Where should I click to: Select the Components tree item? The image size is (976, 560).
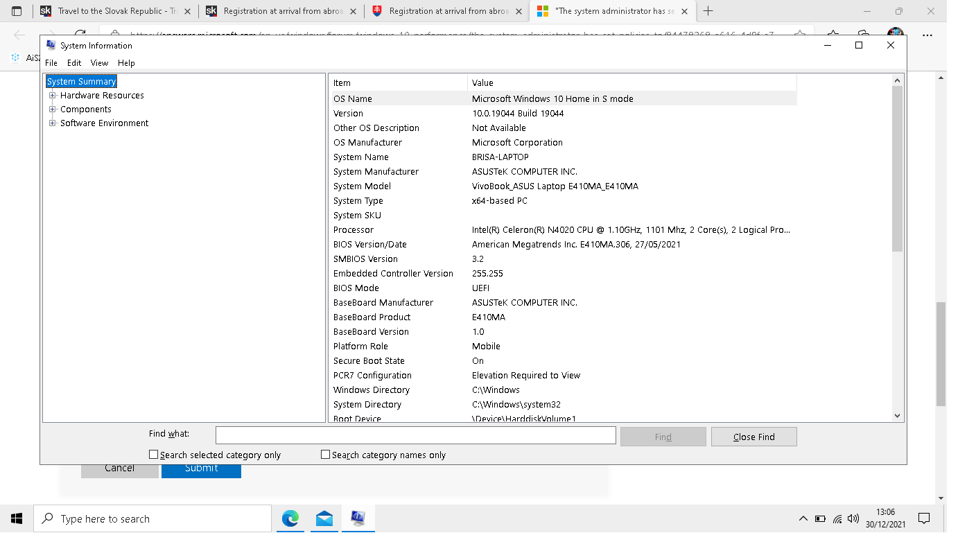point(85,109)
